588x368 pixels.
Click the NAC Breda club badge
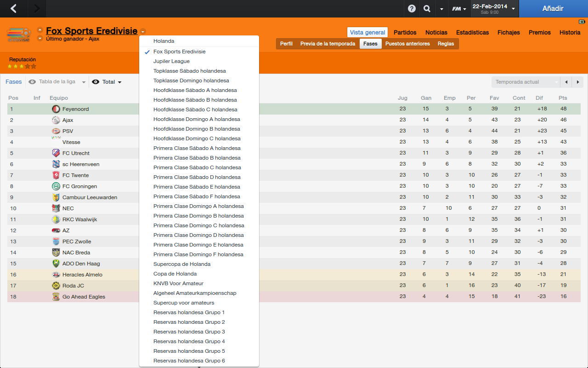(x=56, y=253)
